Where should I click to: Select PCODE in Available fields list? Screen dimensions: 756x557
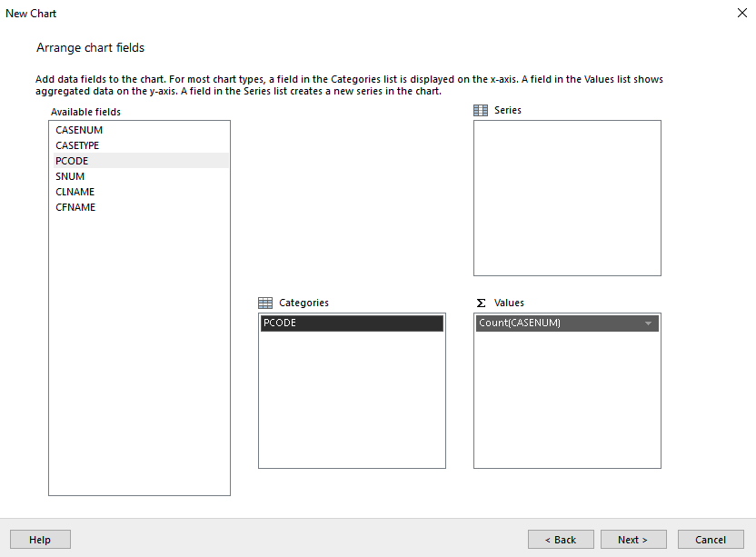[72, 161]
